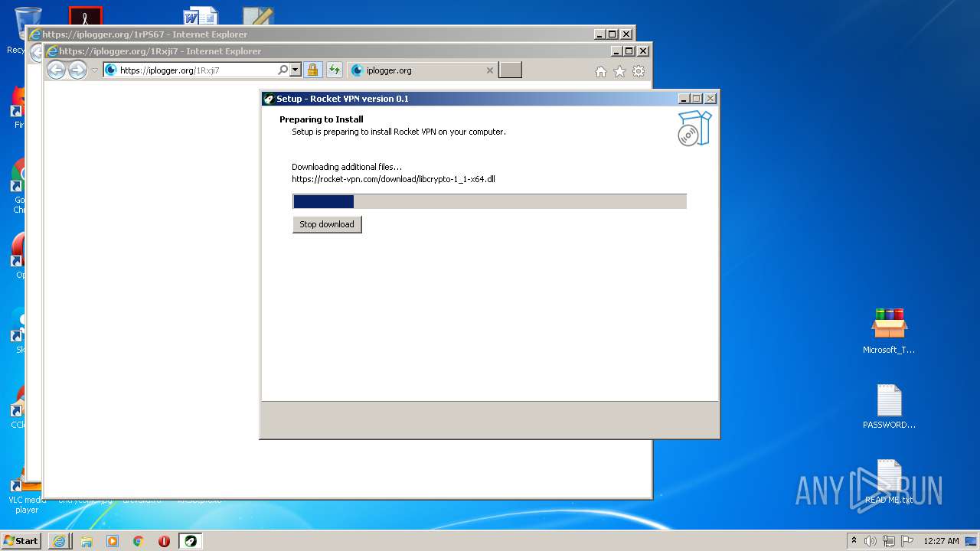Click the Show desktop button

(972, 541)
